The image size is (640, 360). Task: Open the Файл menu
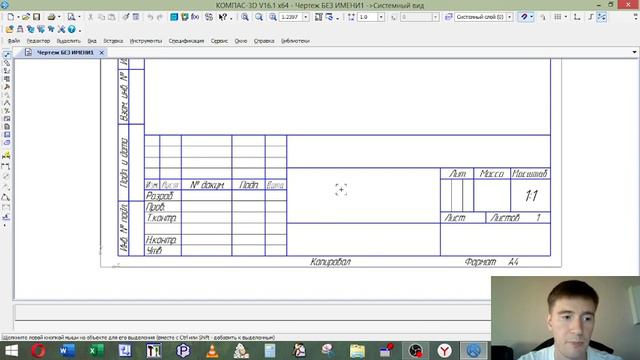pyautogui.click(x=14, y=41)
